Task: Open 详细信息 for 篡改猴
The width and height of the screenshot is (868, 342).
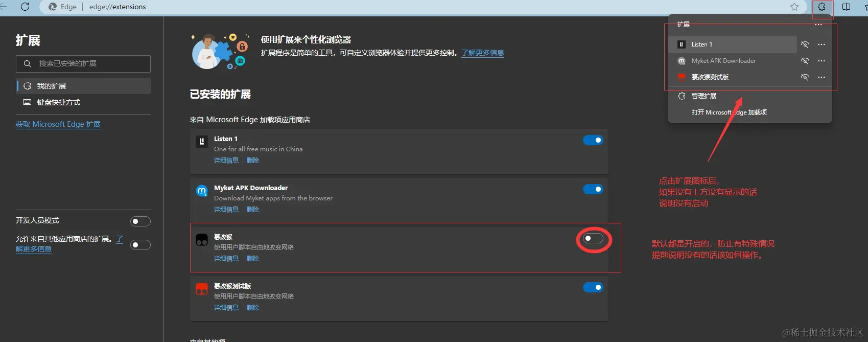Action: 226,259
